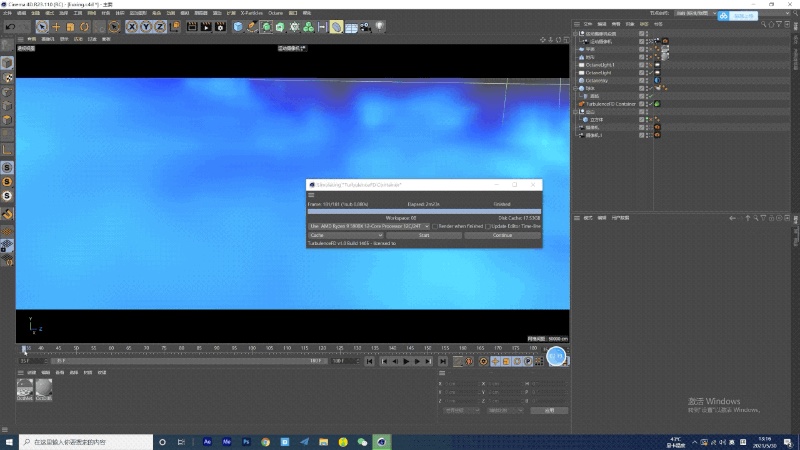This screenshot has width=800, height=450.
Task: Select the Scale tool in the top toolbar
Action: tap(70, 27)
